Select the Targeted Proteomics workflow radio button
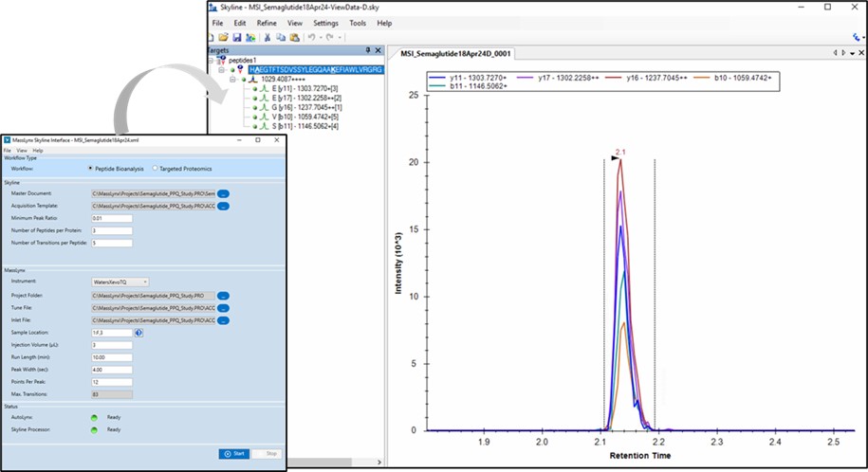 pos(155,168)
